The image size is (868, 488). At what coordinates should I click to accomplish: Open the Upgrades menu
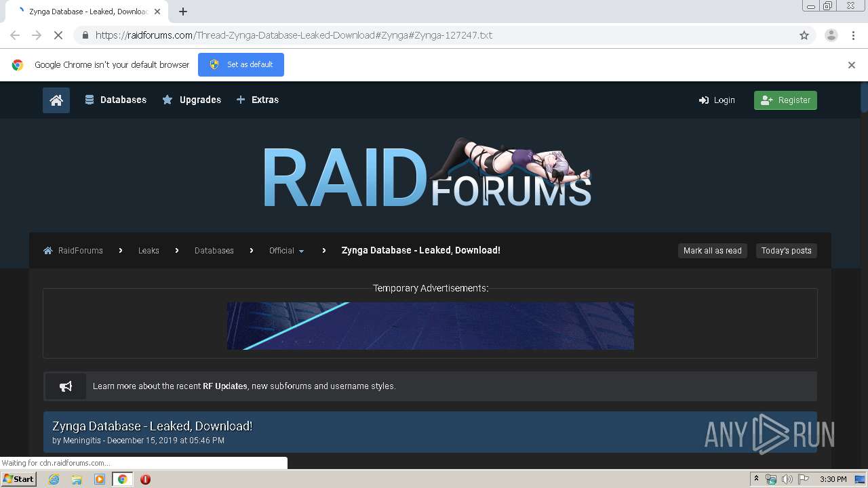click(192, 100)
